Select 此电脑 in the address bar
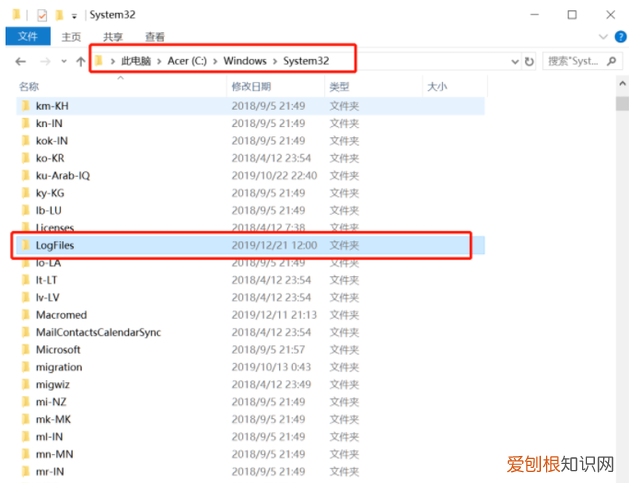Viewport: 640px width, 483px height. pyautogui.click(x=136, y=61)
